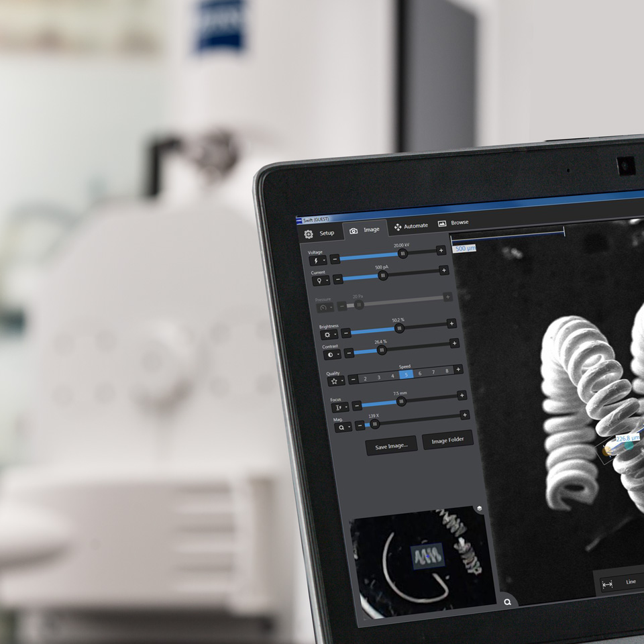Image resolution: width=644 pixels, height=644 pixels.
Task: Click the plus button after Speed 8
Action: pyautogui.click(x=458, y=369)
